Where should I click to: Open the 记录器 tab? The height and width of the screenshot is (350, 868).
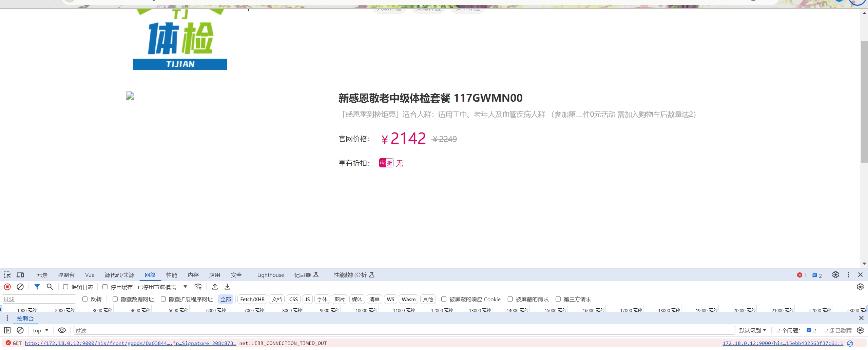(306, 275)
